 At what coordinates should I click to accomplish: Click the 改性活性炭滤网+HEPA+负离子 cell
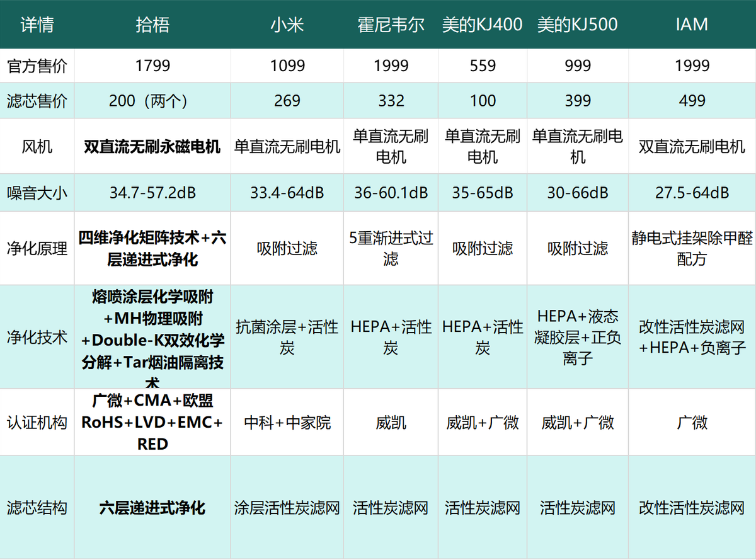(x=692, y=337)
